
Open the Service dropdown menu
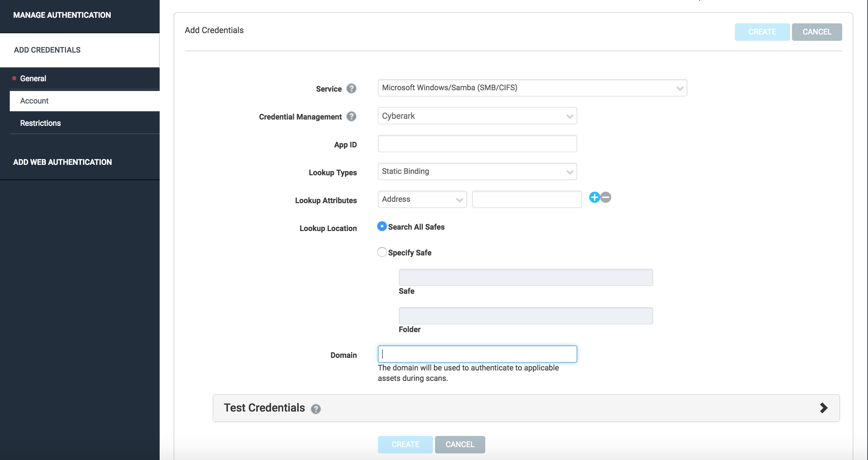pos(532,88)
